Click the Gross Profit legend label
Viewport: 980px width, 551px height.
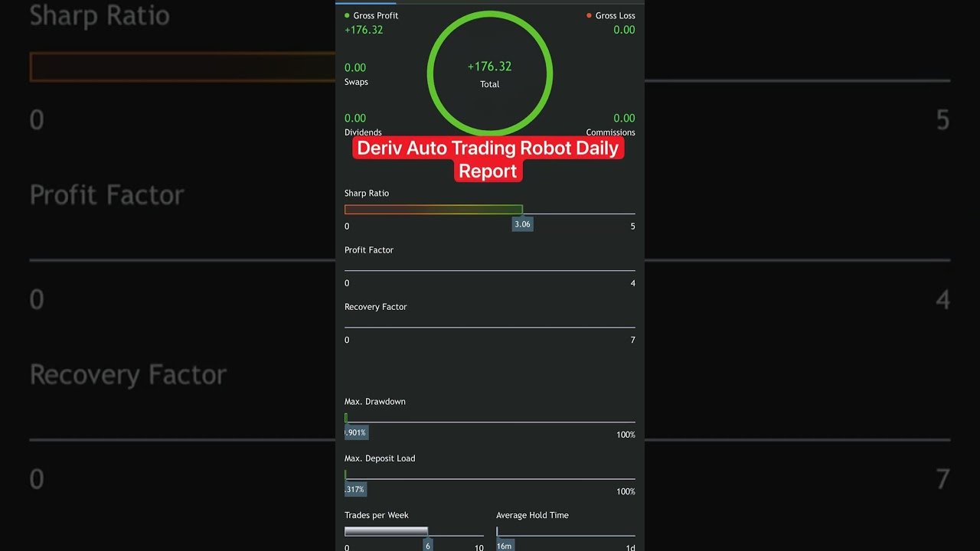click(x=375, y=15)
